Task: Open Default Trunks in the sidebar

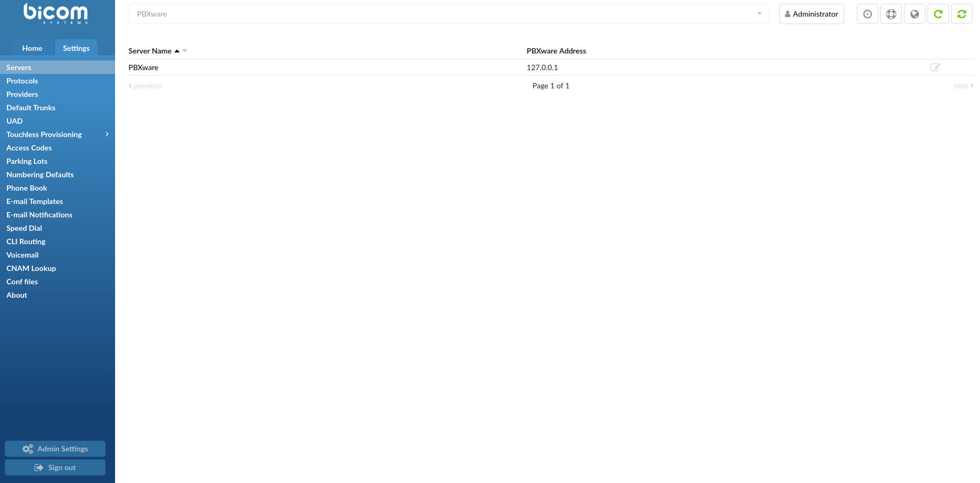Action: point(57,108)
